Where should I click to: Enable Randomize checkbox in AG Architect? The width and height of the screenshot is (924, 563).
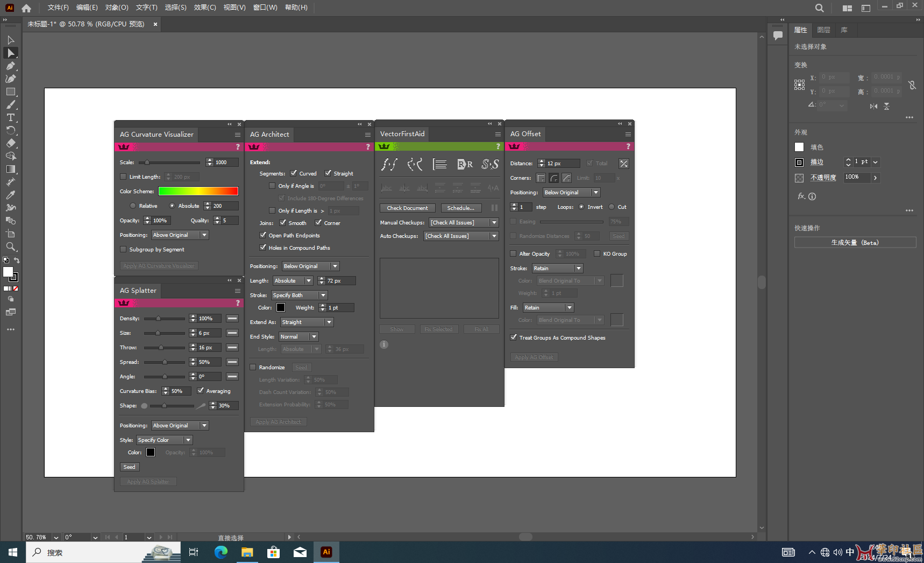pos(253,367)
